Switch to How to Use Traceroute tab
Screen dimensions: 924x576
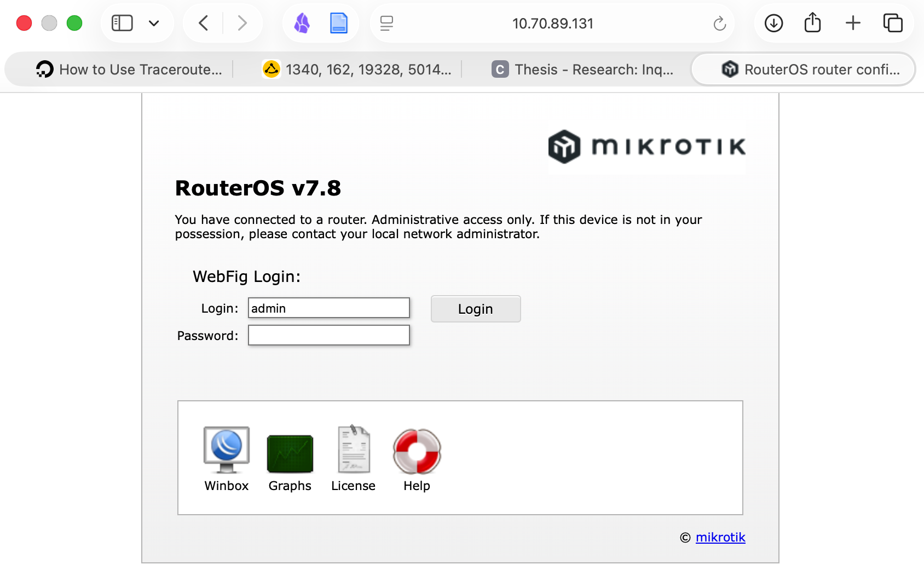(x=129, y=70)
